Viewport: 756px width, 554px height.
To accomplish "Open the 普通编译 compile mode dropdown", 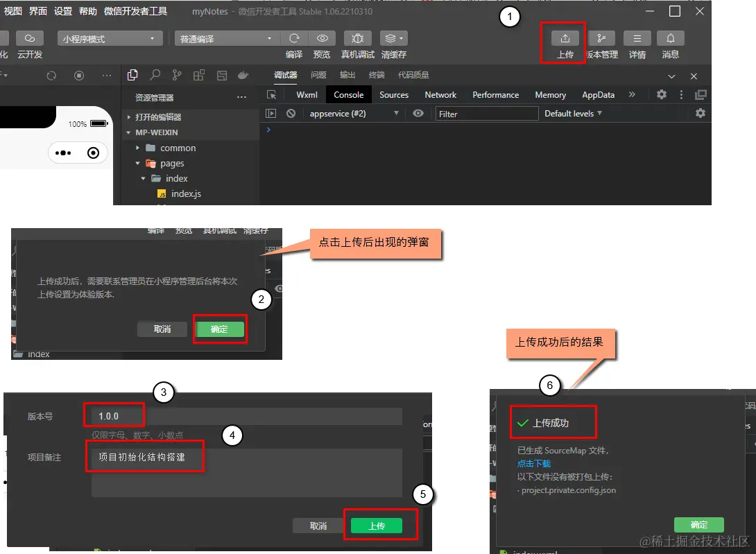I will (x=227, y=39).
